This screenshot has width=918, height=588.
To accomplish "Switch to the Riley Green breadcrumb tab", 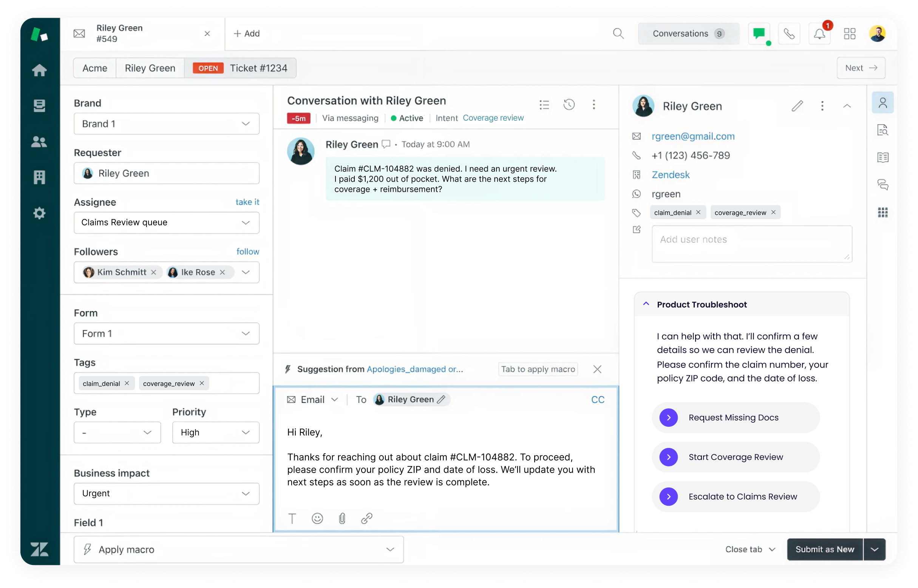I will [150, 68].
